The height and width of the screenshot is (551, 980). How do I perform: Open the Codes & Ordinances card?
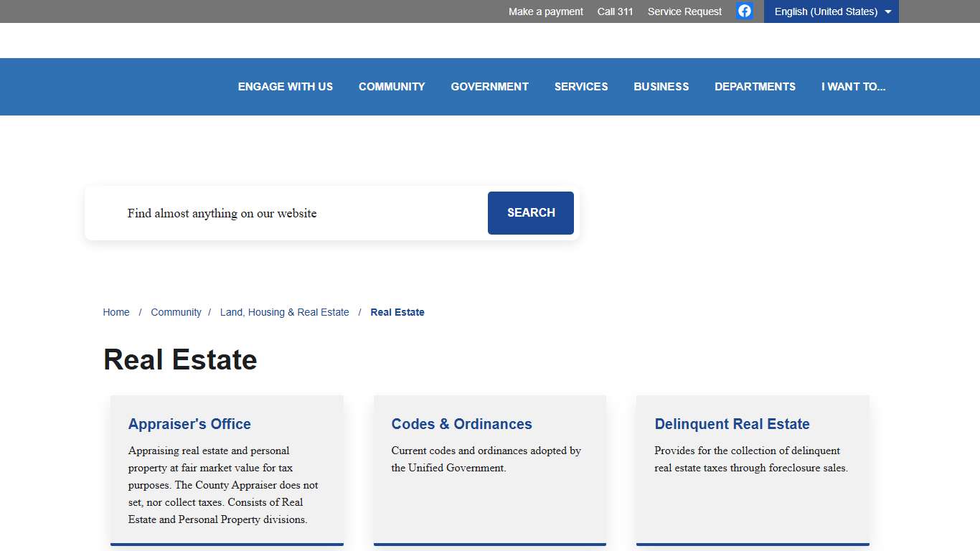tap(461, 424)
